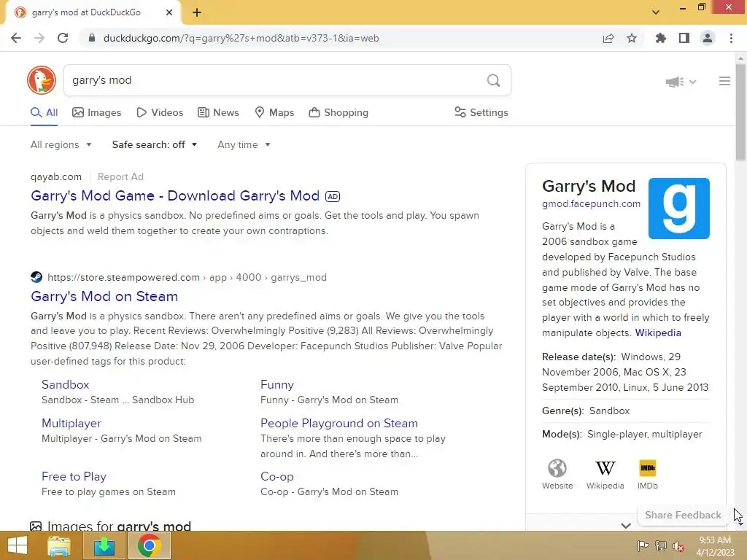Open Garry's Mod on Steam result
Image resolution: width=747 pixels, height=560 pixels.
[104, 296]
